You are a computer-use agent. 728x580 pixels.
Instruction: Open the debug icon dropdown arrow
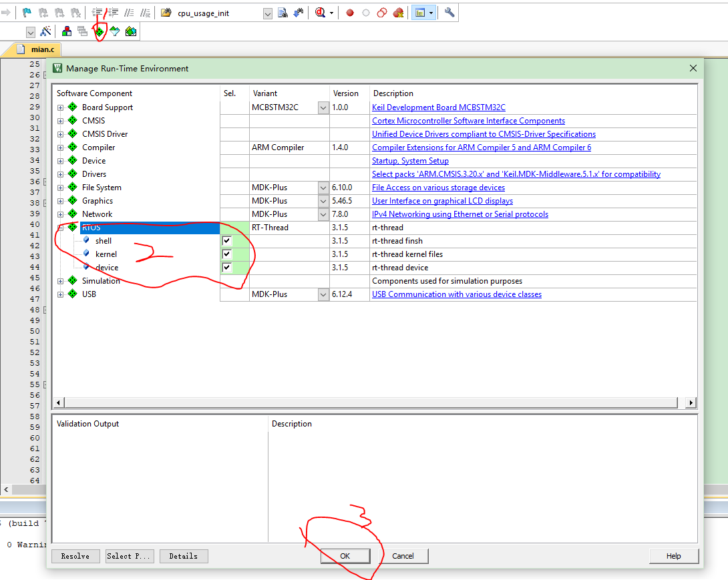coord(331,13)
